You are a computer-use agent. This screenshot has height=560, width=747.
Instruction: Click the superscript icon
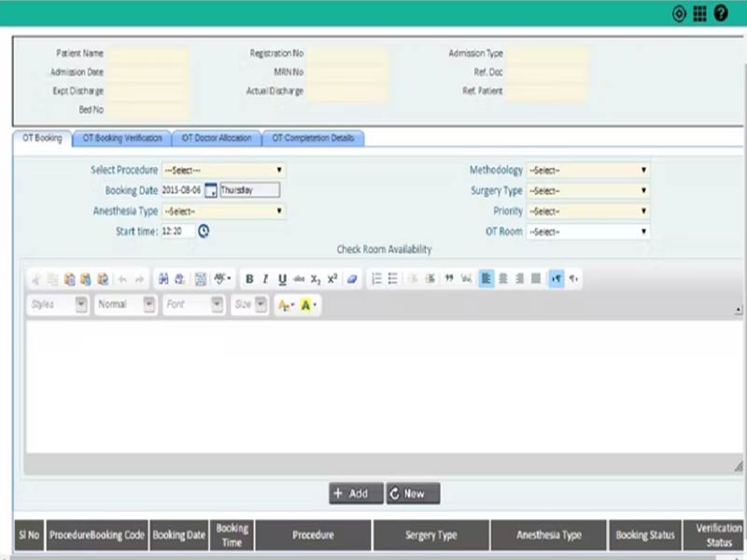332,279
